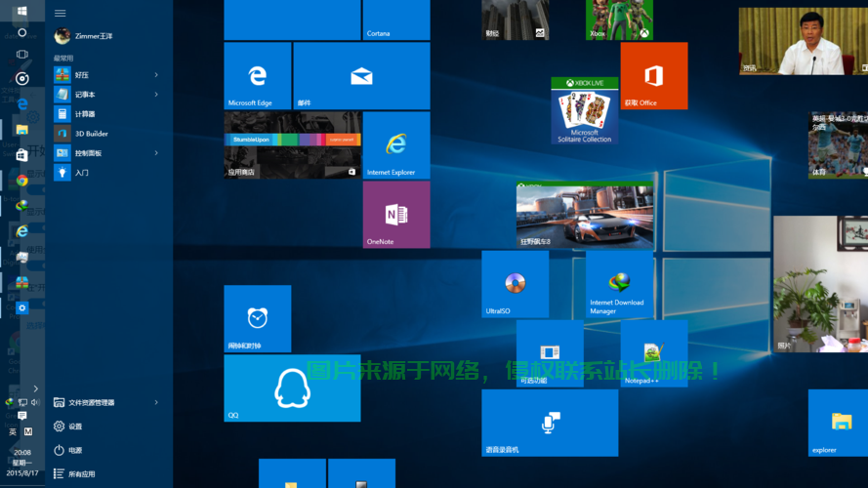Image resolution: width=868 pixels, height=488 pixels.
Task: Expand the 好压 jump list arrow
Action: tap(156, 75)
